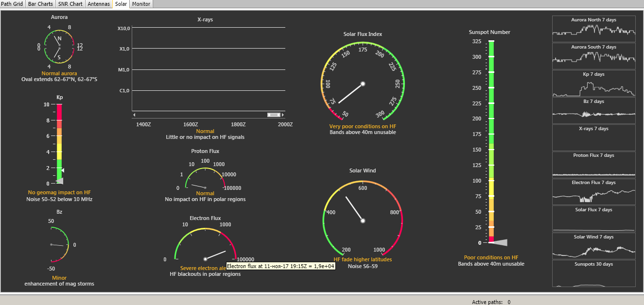Click the Aurora oval gauge
Image resolution: width=644 pixels, height=305 pixels.
[59, 47]
